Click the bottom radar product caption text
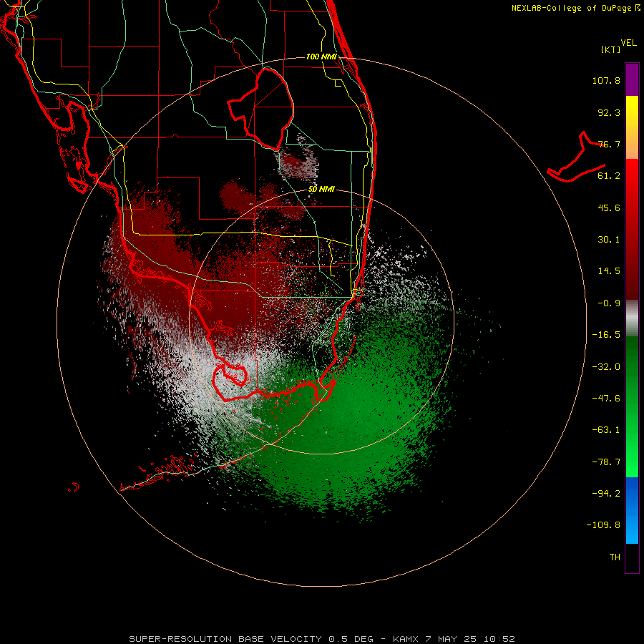Screen dimensions: 644x644 click(x=322, y=639)
